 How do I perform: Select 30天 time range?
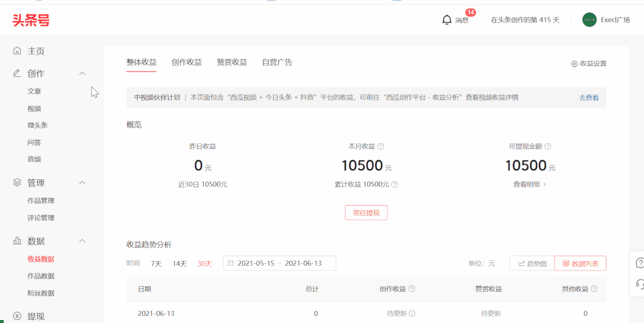coord(205,263)
